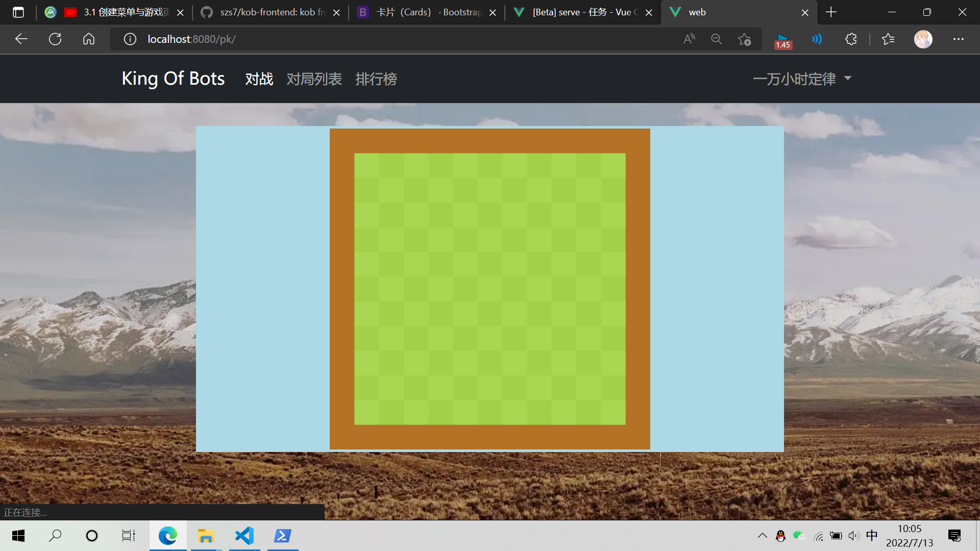Expand the 一万小时定律 user dropdown
The height and width of the screenshot is (551, 980).
[802, 79]
